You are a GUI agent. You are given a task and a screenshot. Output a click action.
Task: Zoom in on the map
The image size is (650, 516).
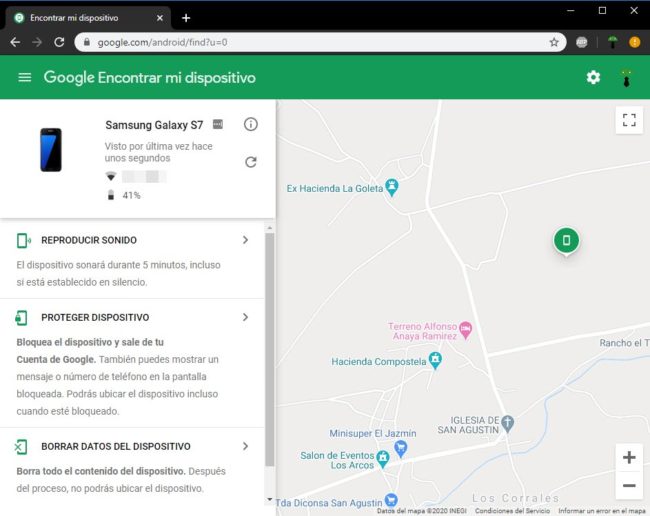coord(629,458)
